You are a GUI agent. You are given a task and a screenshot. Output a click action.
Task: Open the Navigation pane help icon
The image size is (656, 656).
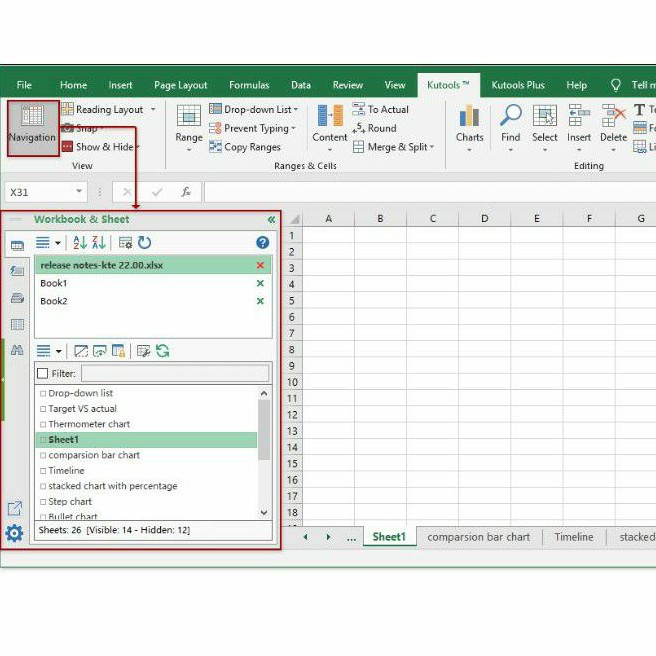click(262, 242)
